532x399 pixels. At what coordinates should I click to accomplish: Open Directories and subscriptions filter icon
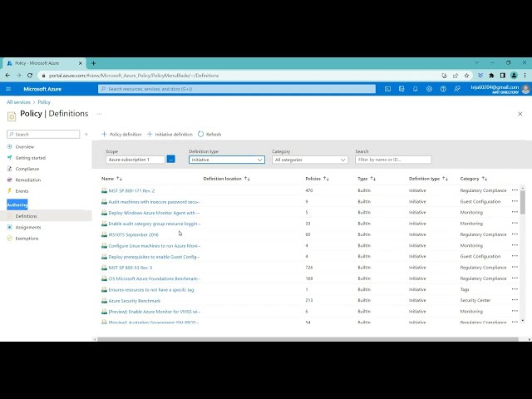(401, 89)
